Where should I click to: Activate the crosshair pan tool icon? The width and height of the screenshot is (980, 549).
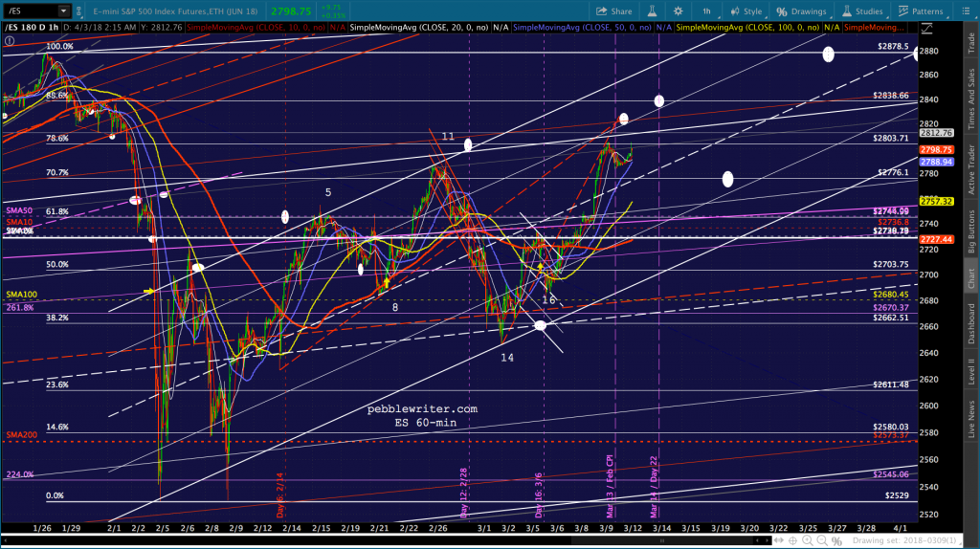(x=792, y=541)
